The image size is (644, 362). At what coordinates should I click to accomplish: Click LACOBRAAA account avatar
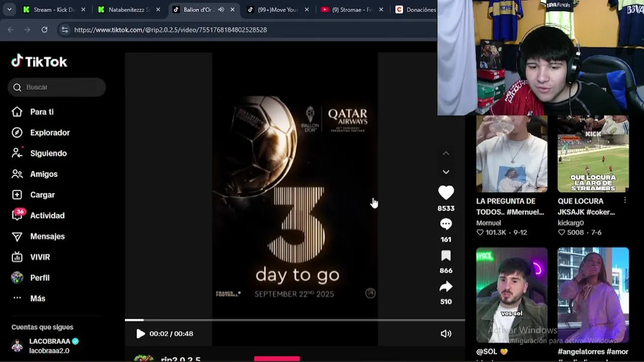pyautogui.click(x=18, y=346)
